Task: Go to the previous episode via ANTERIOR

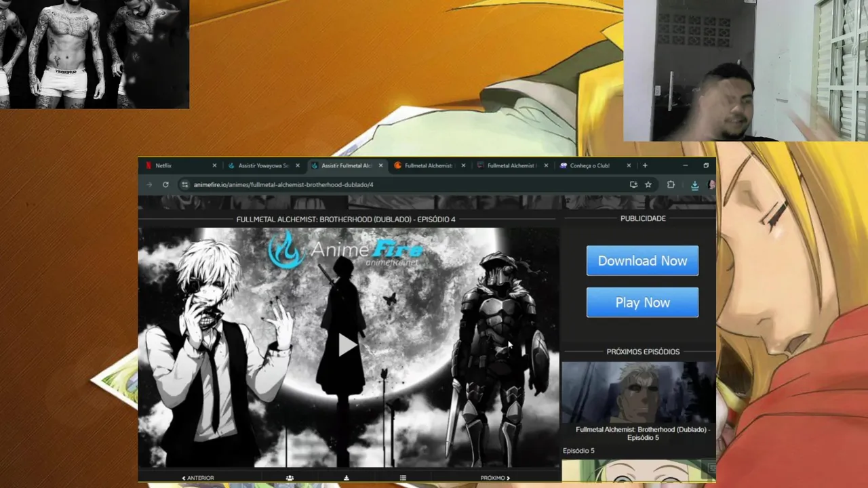Action: click(x=198, y=478)
